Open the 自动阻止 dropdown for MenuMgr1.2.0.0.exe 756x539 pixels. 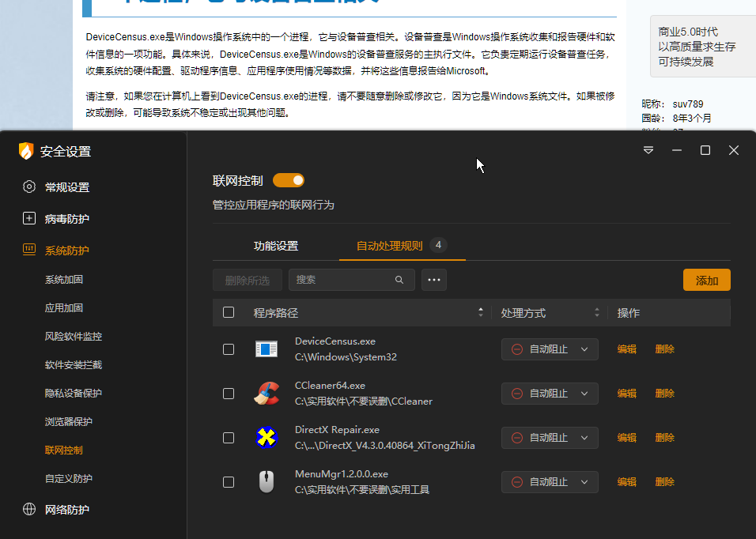point(549,481)
